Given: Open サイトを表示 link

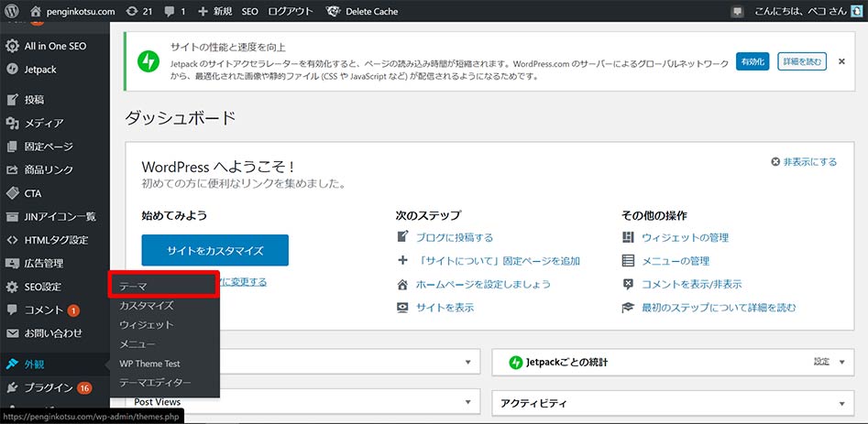Looking at the screenshot, I should (445, 308).
